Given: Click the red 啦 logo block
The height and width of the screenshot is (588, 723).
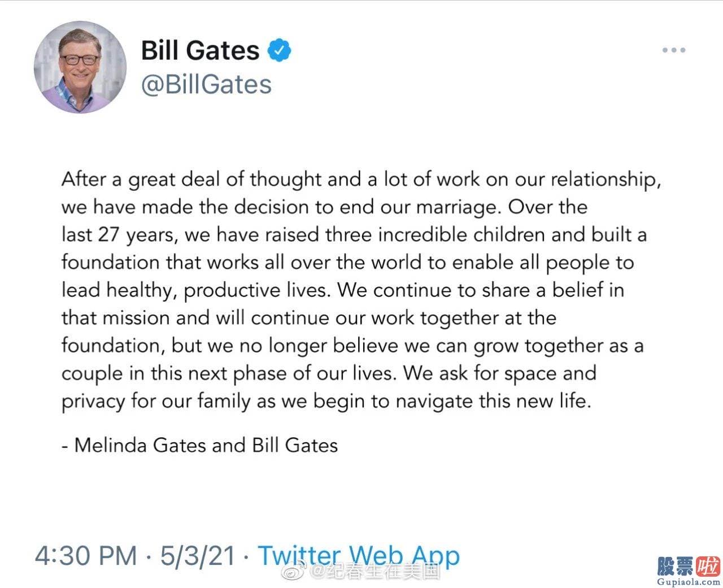Looking at the screenshot, I should [708, 565].
